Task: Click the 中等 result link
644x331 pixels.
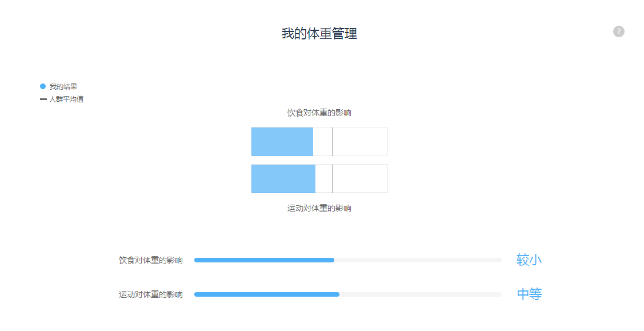Action: (529, 294)
